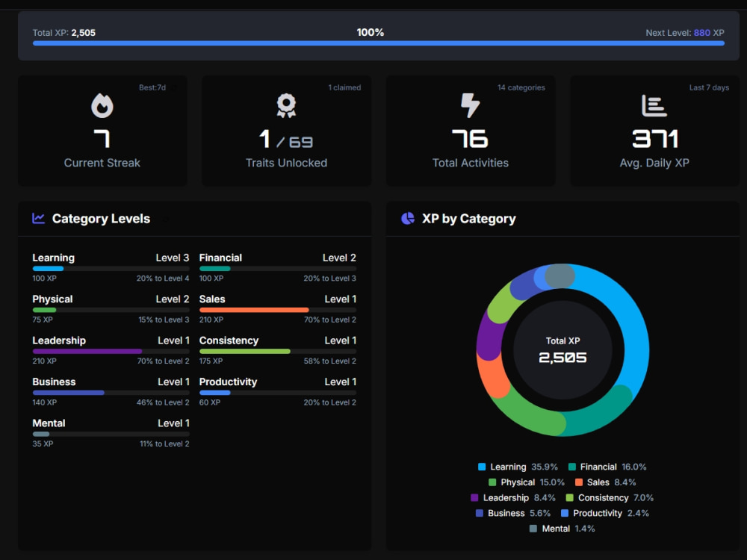Click the Productivity level progress bar

click(x=278, y=393)
